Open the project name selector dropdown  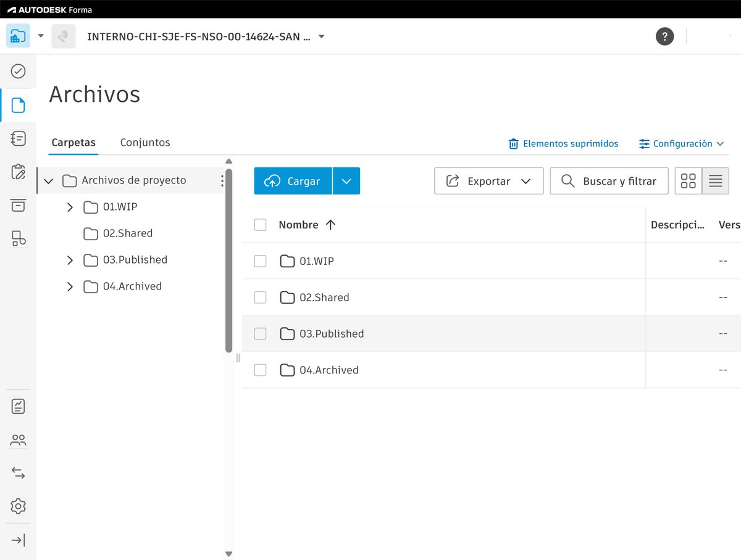(321, 36)
